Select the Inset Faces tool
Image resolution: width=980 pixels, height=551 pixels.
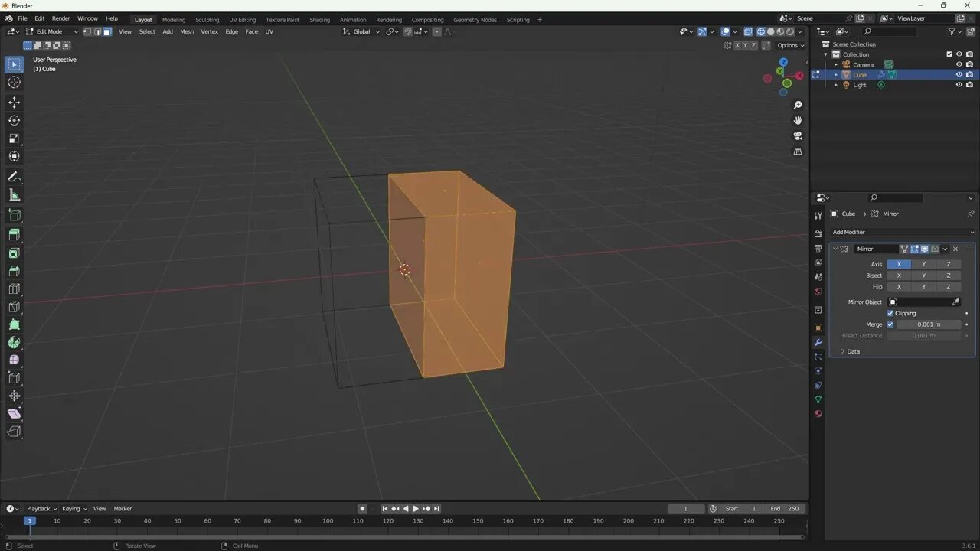coord(14,253)
